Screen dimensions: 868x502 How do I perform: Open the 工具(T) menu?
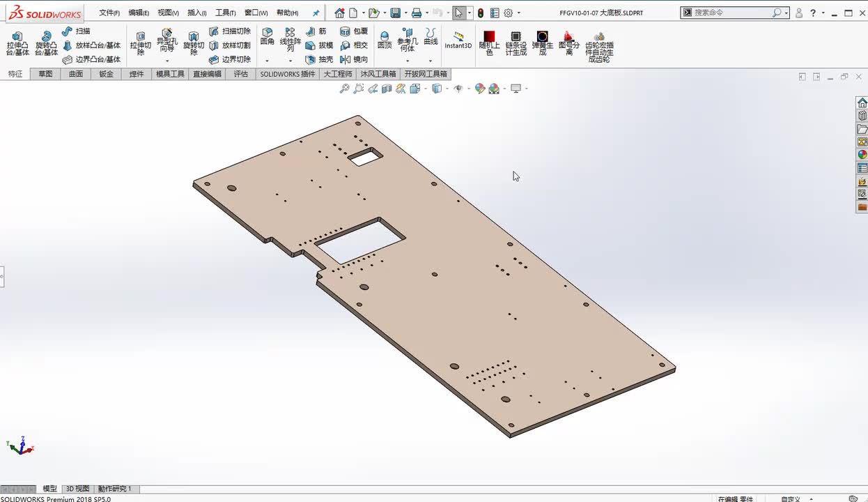coord(226,13)
